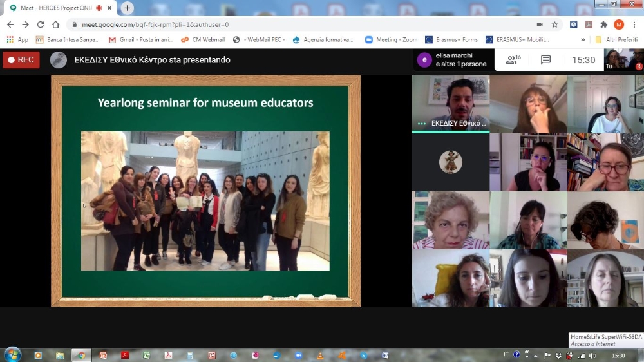Open the Altri Preferiti bookmarks folder
644x362 pixels.
(617, 39)
